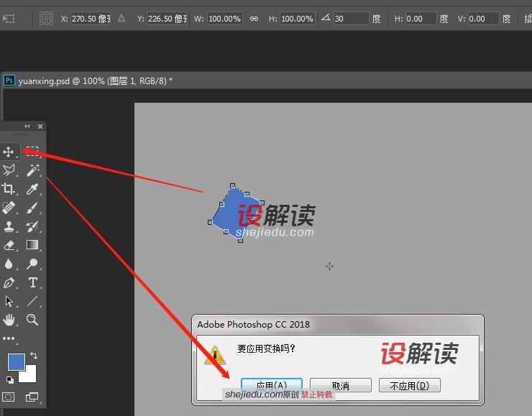The height and width of the screenshot is (416, 532).
Task: Reset default foreground and background colors
Action: [10, 380]
